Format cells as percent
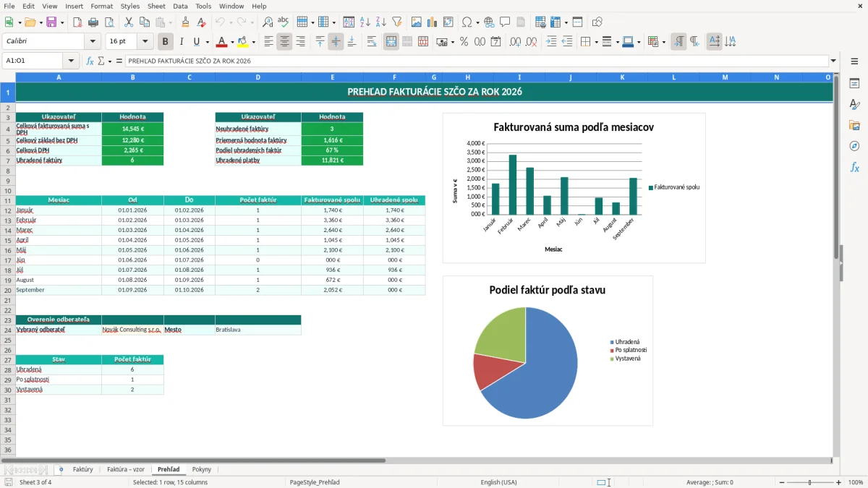Screen dimensions: 868x488 point(464,42)
